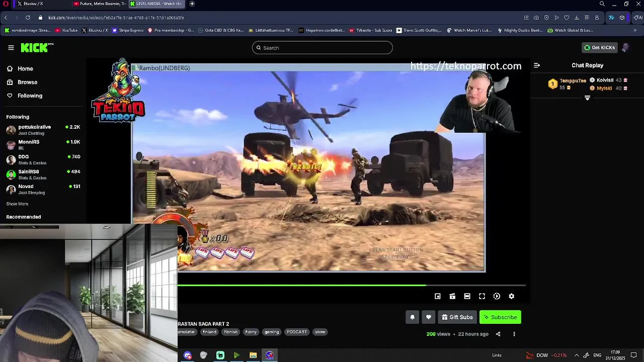Open Novad Just Sleeping channel
This screenshot has height=362, width=644.
coord(43,189)
